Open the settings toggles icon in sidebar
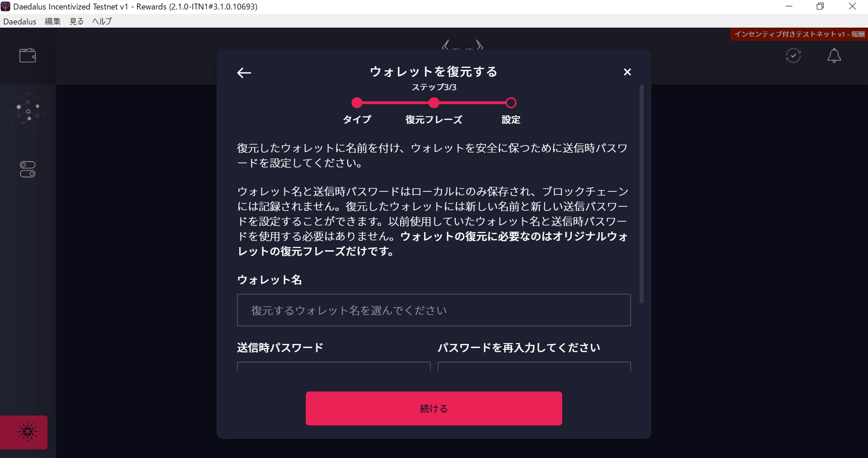 click(x=28, y=169)
